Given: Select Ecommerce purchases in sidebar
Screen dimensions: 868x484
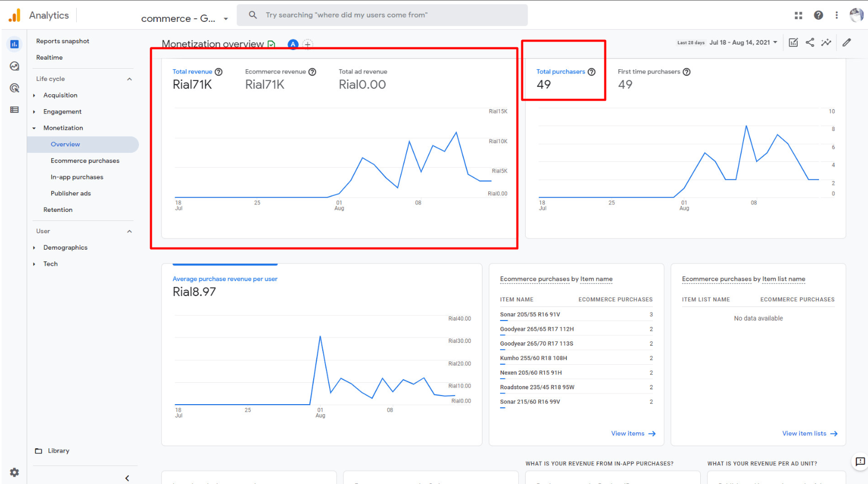Looking at the screenshot, I should pyautogui.click(x=85, y=161).
